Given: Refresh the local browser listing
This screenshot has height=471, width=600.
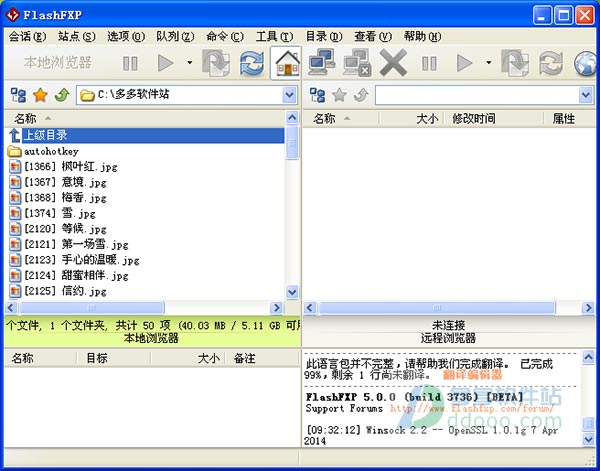Looking at the screenshot, I should (252, 63).
